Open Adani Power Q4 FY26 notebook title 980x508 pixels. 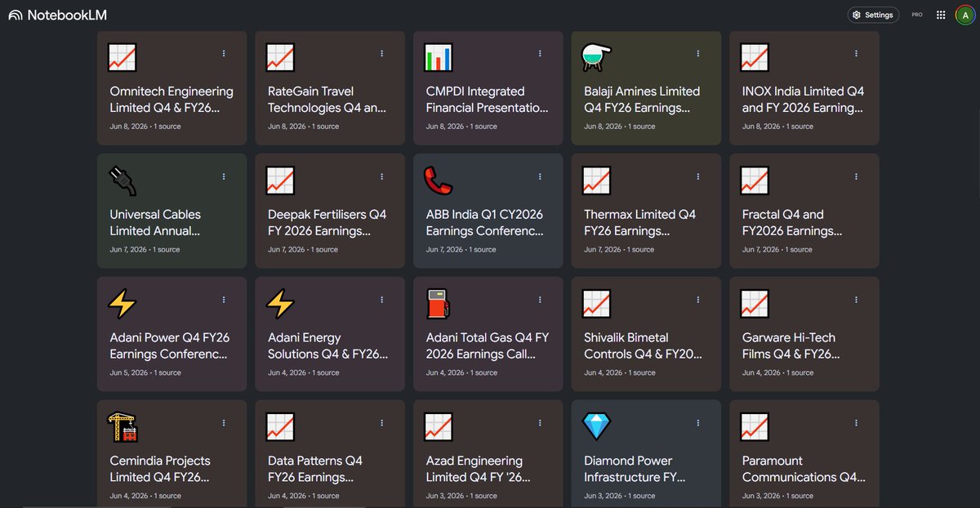[170, 345]
